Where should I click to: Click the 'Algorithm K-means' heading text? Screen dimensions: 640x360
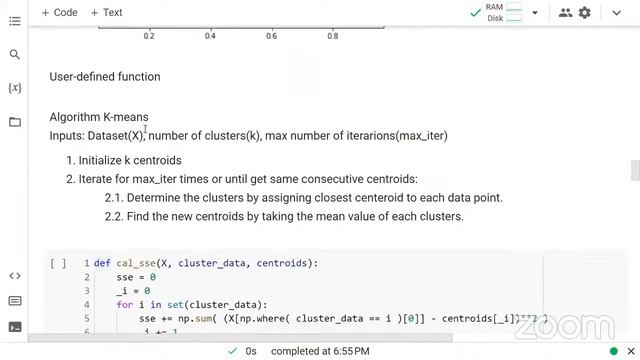point(99,117)
